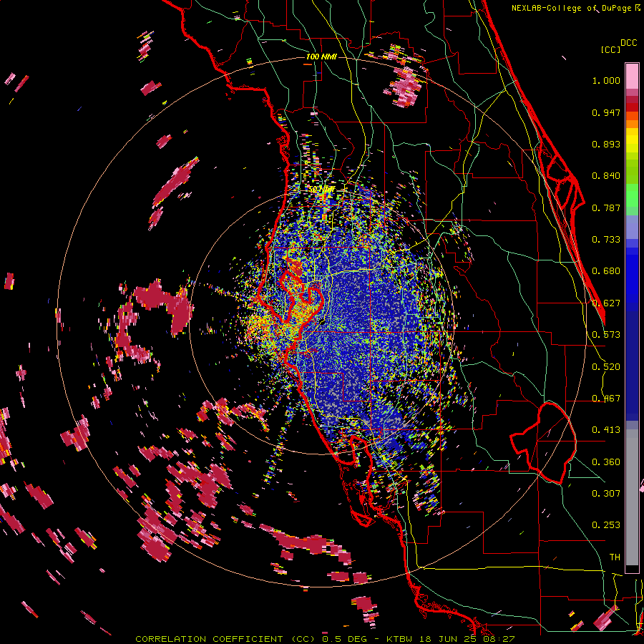Click the 0.893 scale value
Image resolution: width=644 pixels, height=644 pixels.
click(606, 144)
